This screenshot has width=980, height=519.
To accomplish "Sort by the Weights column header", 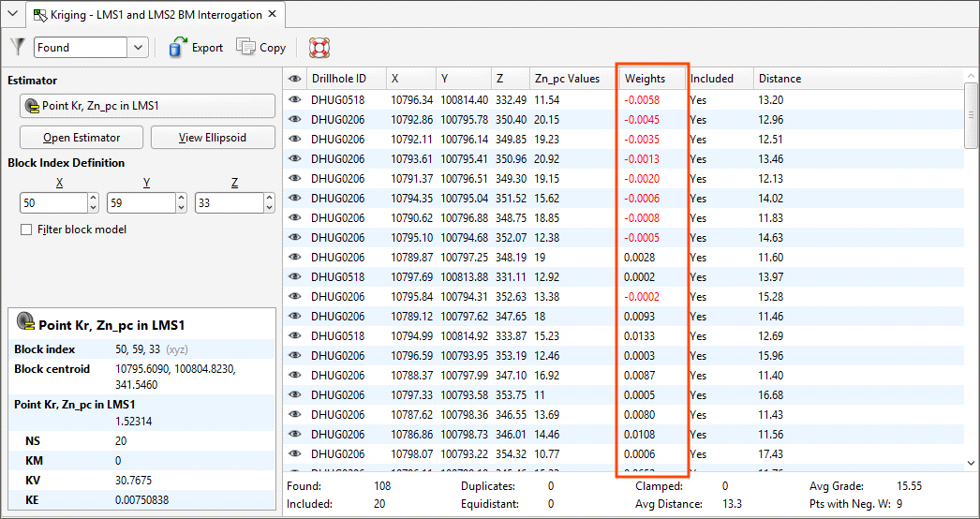I will tap(652, 79).
